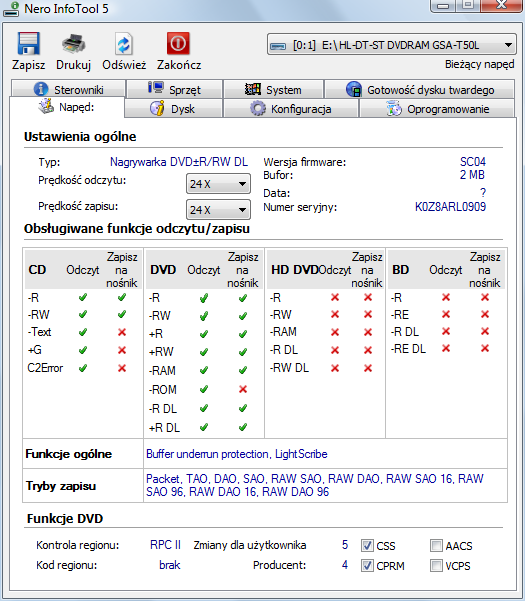This screenshot has height=601, width=525.
Task: Select the System tab
Action: pos(274,89)
